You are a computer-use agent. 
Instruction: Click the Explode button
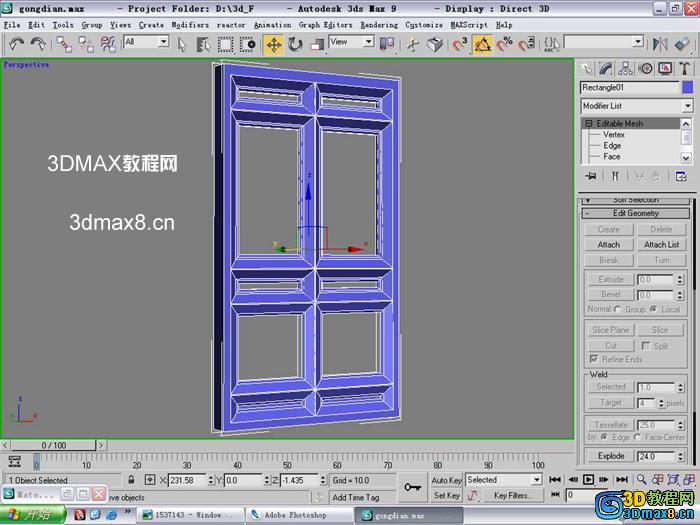(611, 456)
